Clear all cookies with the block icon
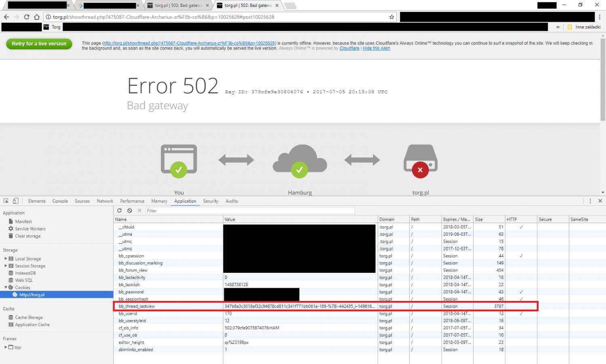606x364 pixels. coord(130,211)
